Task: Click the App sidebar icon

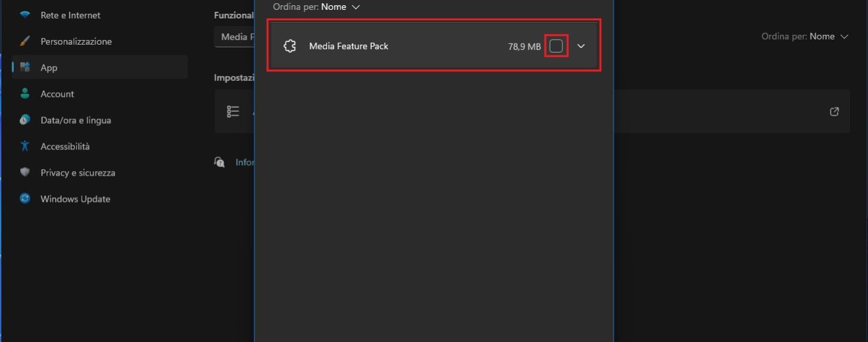Action: [x=25, y=67]
